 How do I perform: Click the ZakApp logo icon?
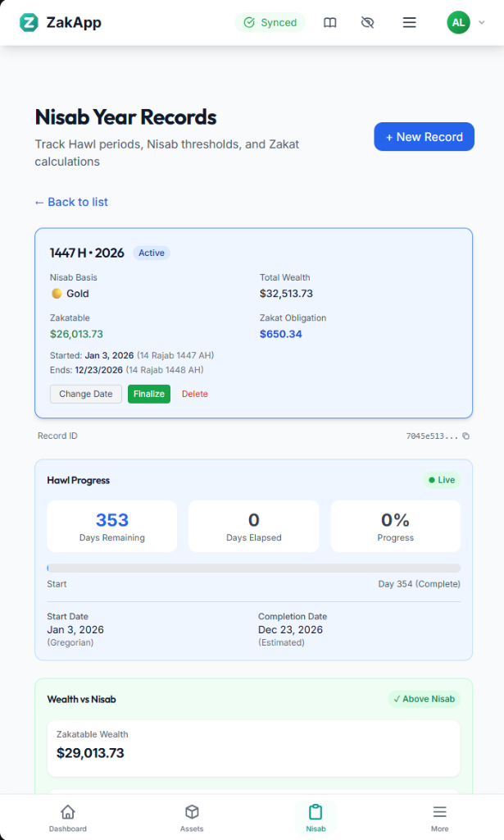point(30,23)
